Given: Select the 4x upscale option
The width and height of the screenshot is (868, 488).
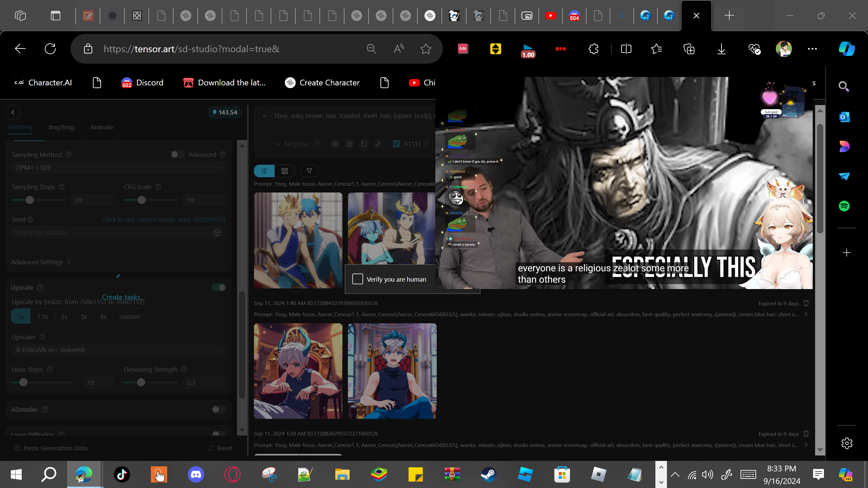Looking at the screenshot, I should (103, 317).
